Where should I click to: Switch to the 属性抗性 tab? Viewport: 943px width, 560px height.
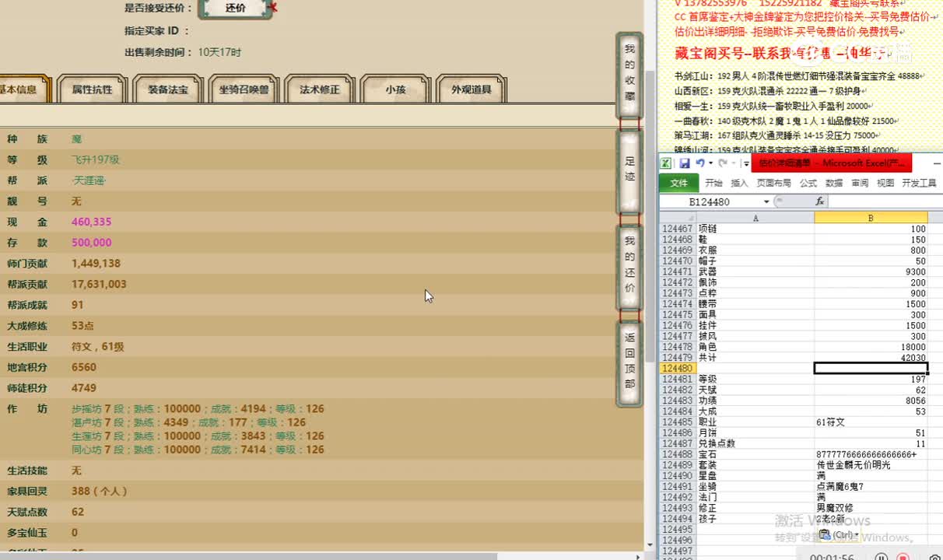92,89
